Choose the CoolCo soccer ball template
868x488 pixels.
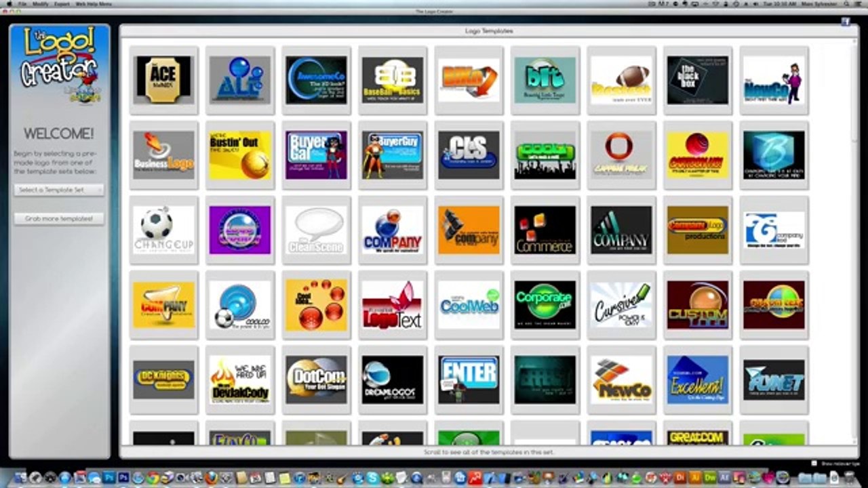(x=239, y=305)
